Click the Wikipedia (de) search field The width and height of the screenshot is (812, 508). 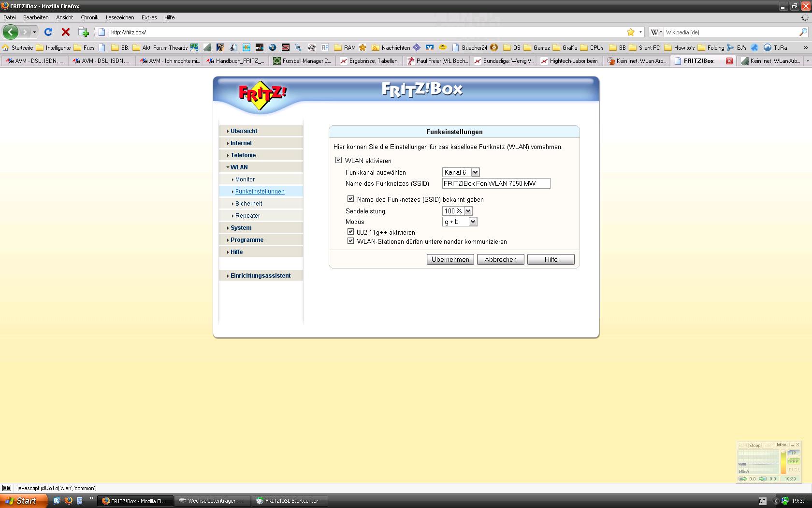click(731, 32)
